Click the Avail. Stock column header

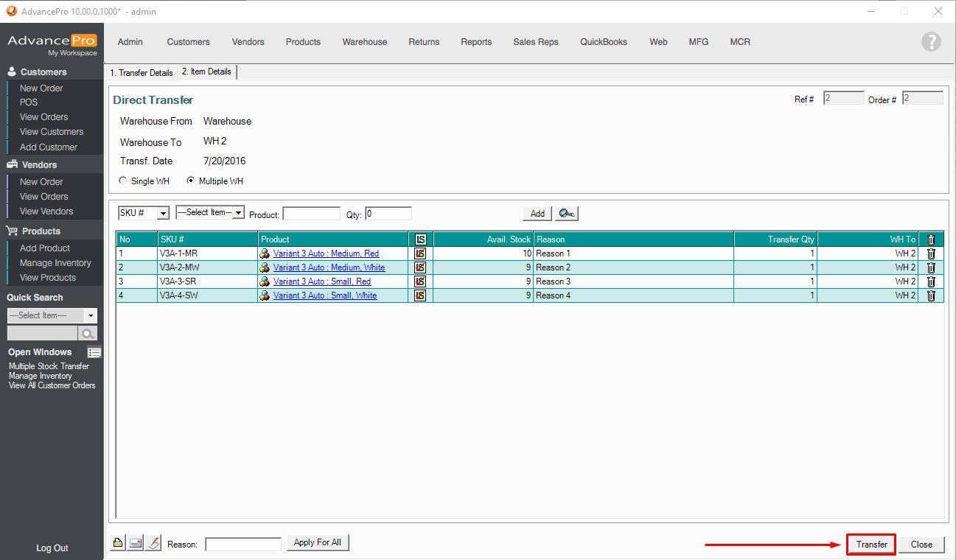coord(483,239)
